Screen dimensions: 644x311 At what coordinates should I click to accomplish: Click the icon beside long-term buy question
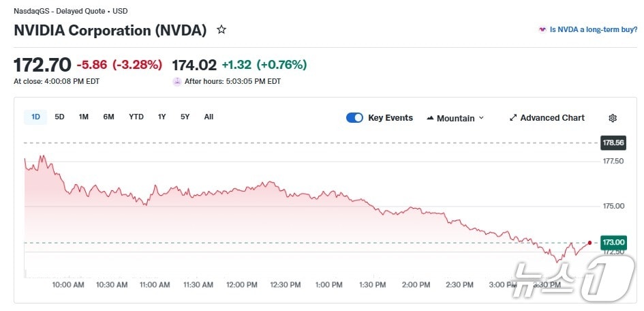click(x=542, y=30)
